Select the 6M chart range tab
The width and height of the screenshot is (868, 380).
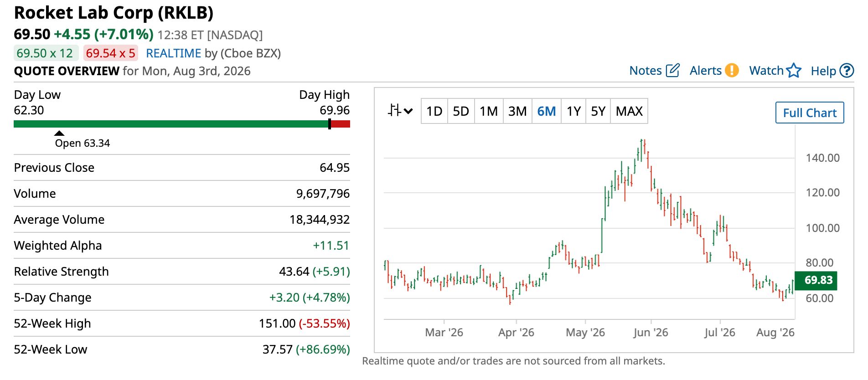coord(547,111)
